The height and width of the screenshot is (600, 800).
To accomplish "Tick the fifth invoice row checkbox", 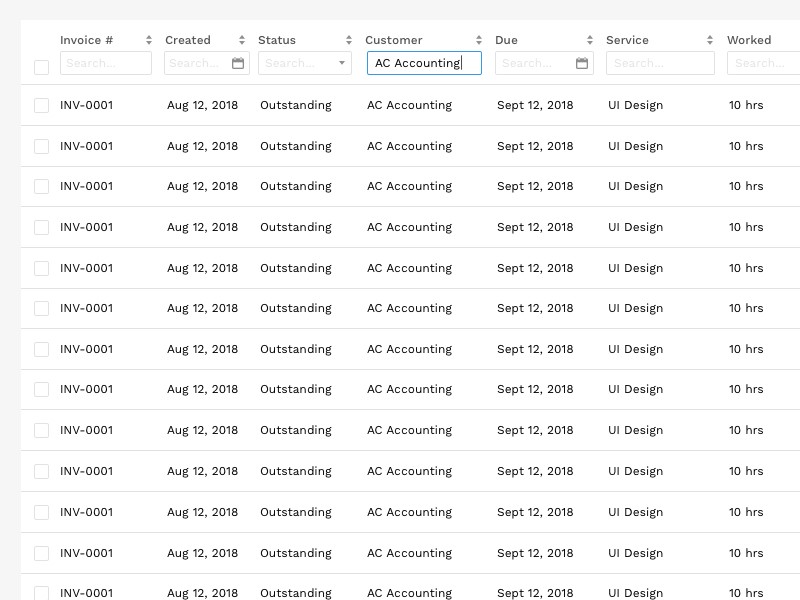I will coord(41,268).
